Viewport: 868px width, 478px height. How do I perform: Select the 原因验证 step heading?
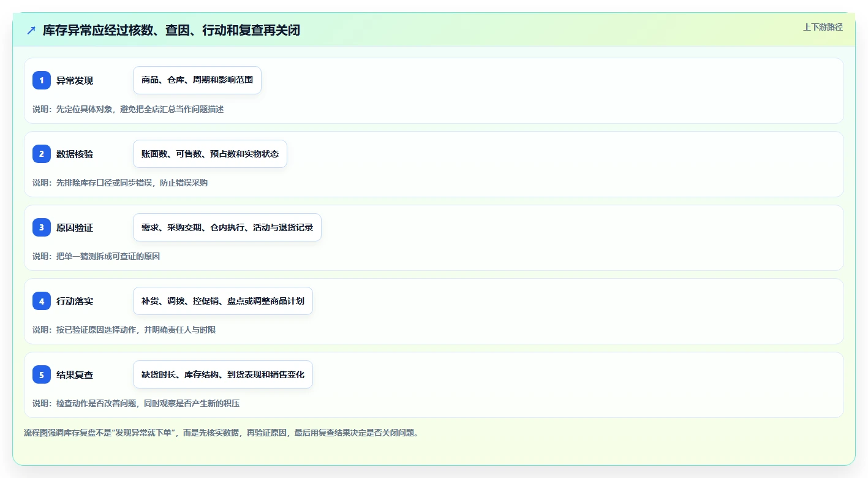[x=75, y=227]
